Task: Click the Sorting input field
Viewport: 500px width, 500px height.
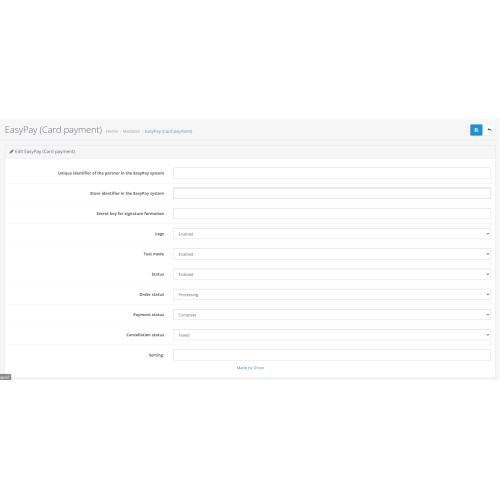Action: coord(332,355)
